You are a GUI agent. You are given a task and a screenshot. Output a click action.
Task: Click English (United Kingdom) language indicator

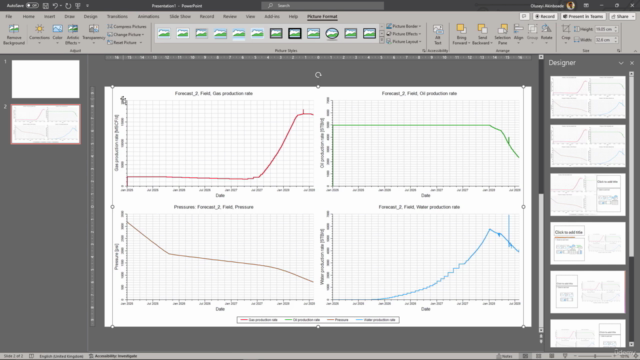(x=61, y=356)
